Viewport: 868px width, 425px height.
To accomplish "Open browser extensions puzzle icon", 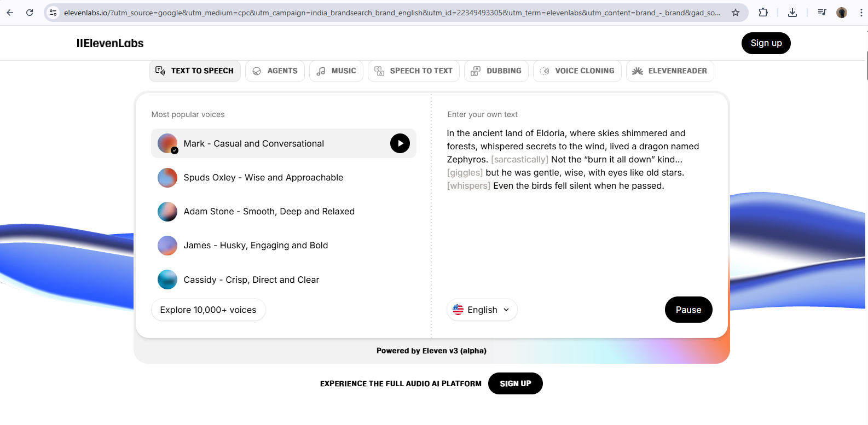I will (763, 13).
